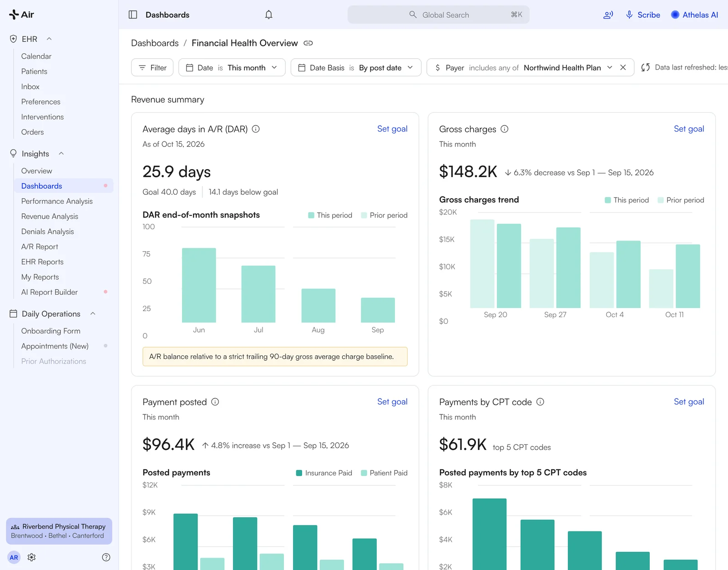Click the Filter button
The height and width of the screenshot is (570, 728).
(x=152, y=67)
